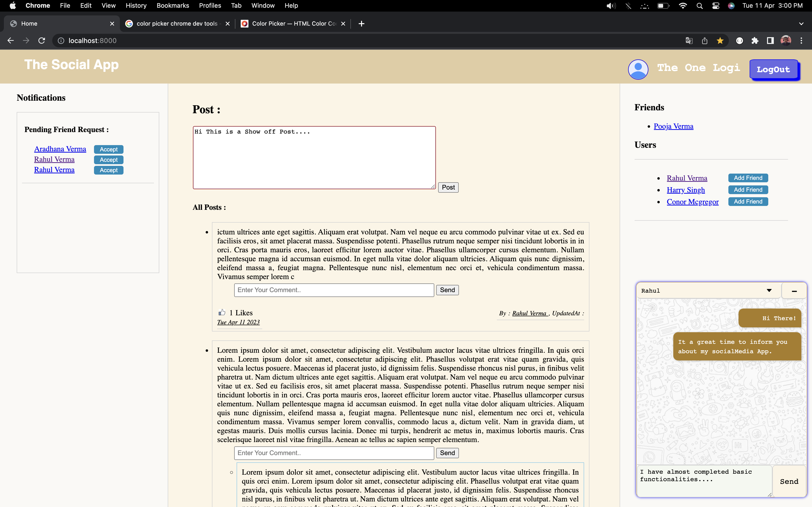Accept Aradhana Verma's friend request
The image size is (812, 507).
pos(108,149)
